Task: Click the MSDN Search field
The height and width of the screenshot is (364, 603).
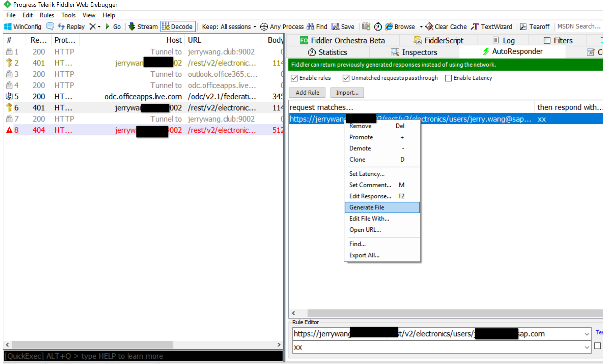Action: [579, 26]
